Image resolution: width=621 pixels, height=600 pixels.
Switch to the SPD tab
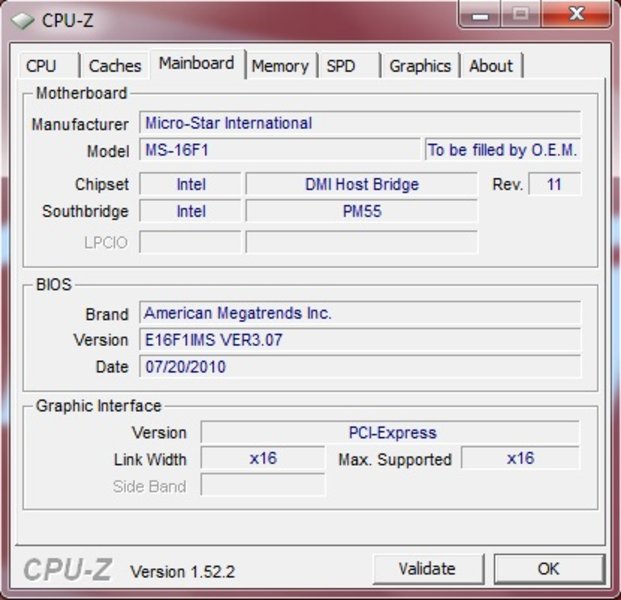(x=349, y=66)
